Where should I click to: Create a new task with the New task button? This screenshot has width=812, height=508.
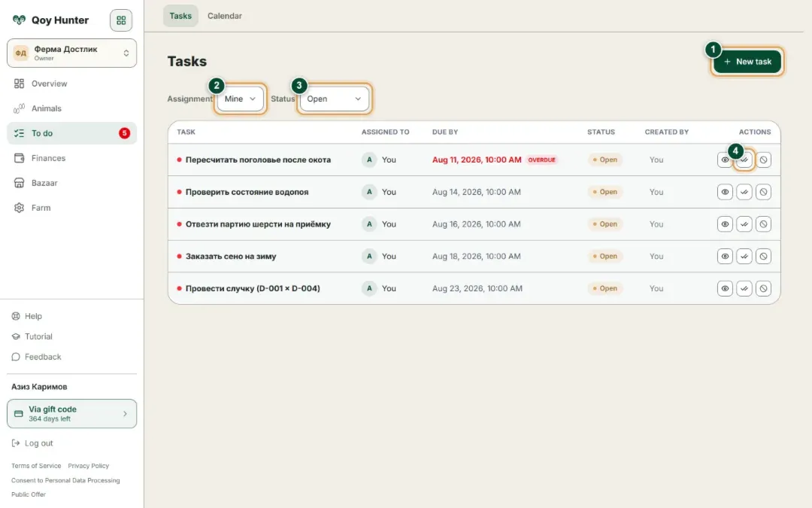click(x=747, y=62)
